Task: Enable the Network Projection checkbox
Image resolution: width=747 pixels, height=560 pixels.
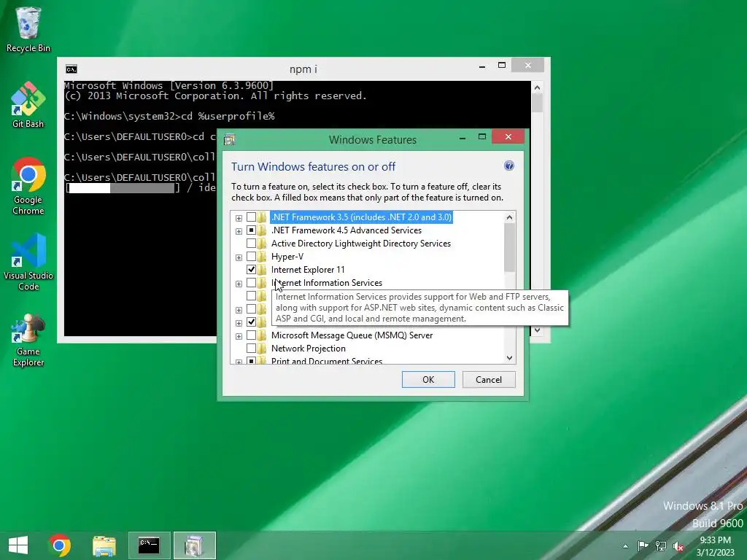Action: (x=251, y=349)
